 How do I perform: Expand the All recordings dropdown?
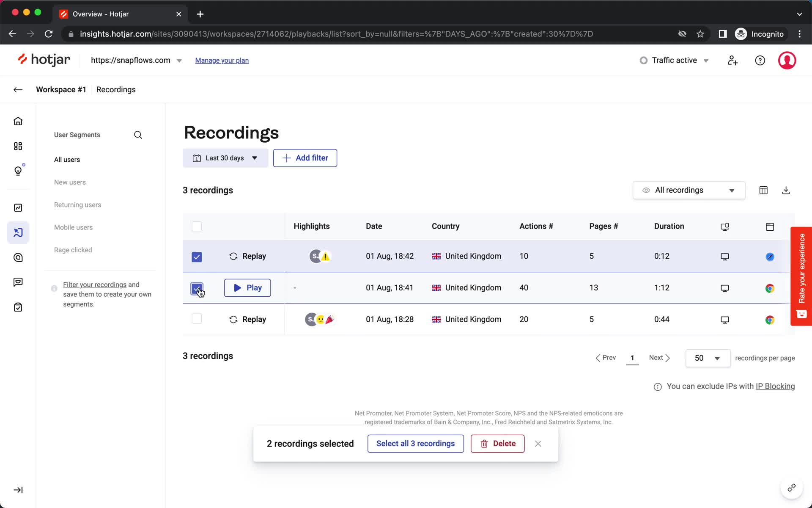(x=689, y=190)
